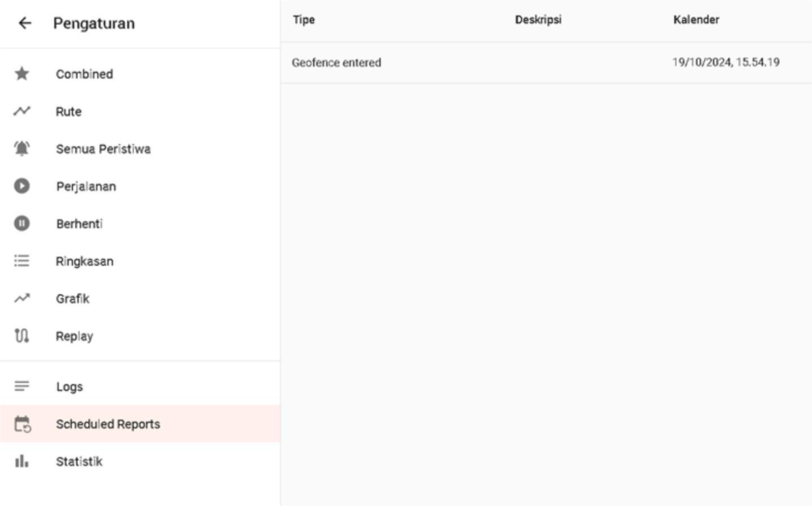Click the 'Kalender' column header

click(695, 21)
